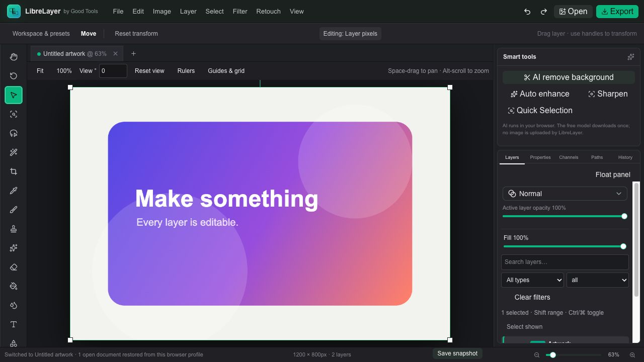Switch to the Channels tab

(x=569, y=157)
